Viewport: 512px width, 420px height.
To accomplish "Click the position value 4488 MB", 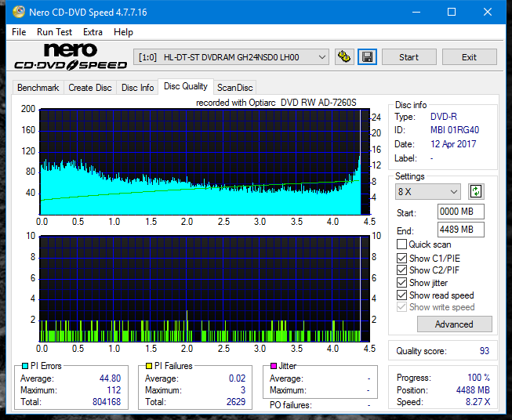I will pos(473,390).
